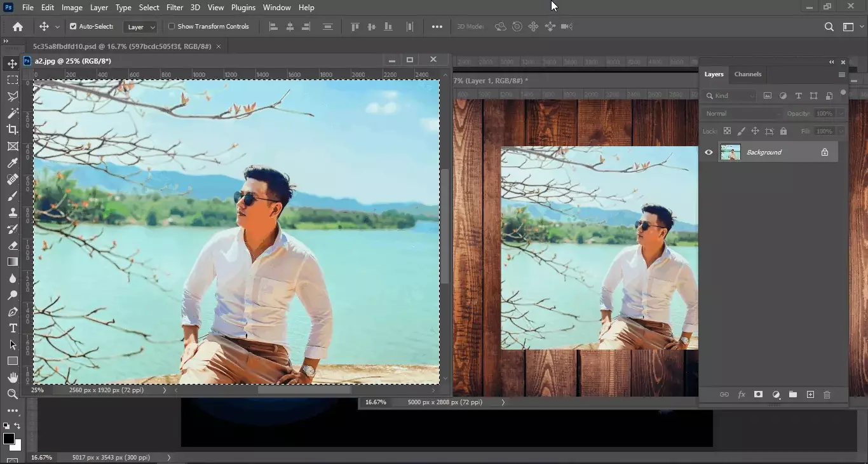
Task: Hide the Background layer visibility eye
Action: [x=709, y=152]
